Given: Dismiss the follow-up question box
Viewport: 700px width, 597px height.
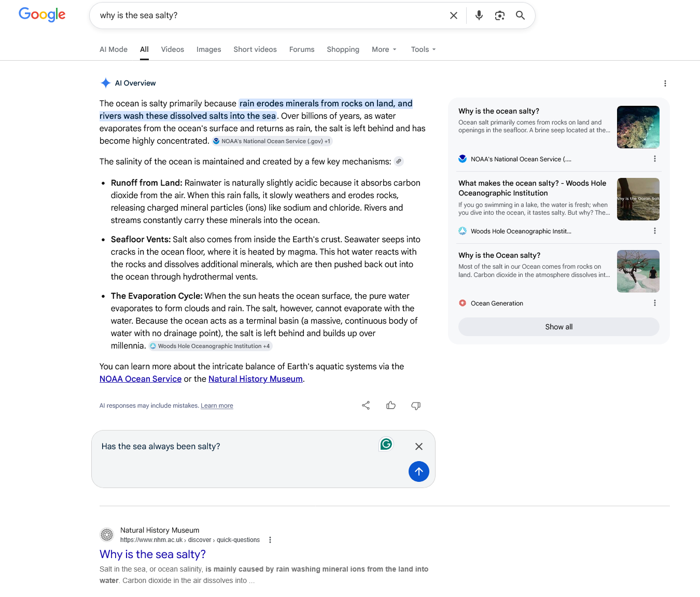Looking at the screenshot, I should point(419,447).
